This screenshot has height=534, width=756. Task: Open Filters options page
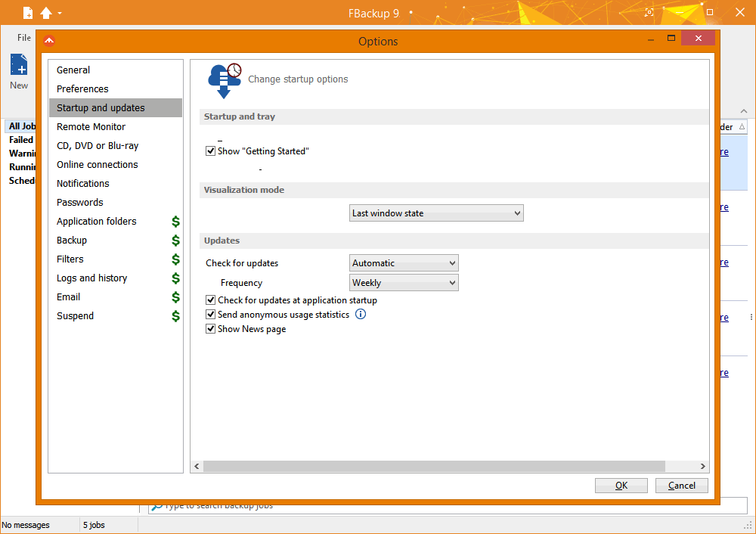116,259
